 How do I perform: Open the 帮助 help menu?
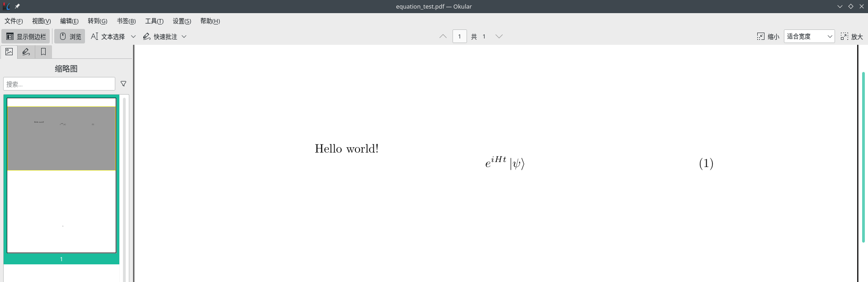pos(210,21)
